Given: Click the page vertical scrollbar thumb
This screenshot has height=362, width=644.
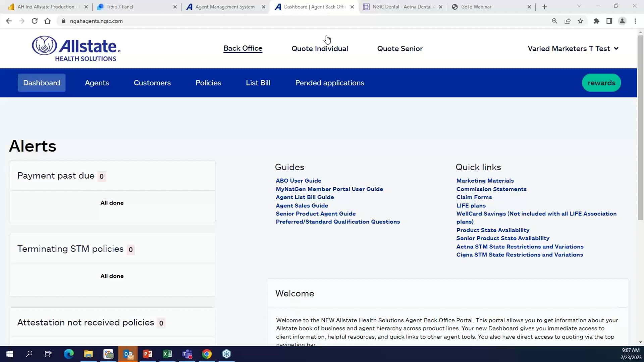Looking at the screenshot, I should (640, 127).
